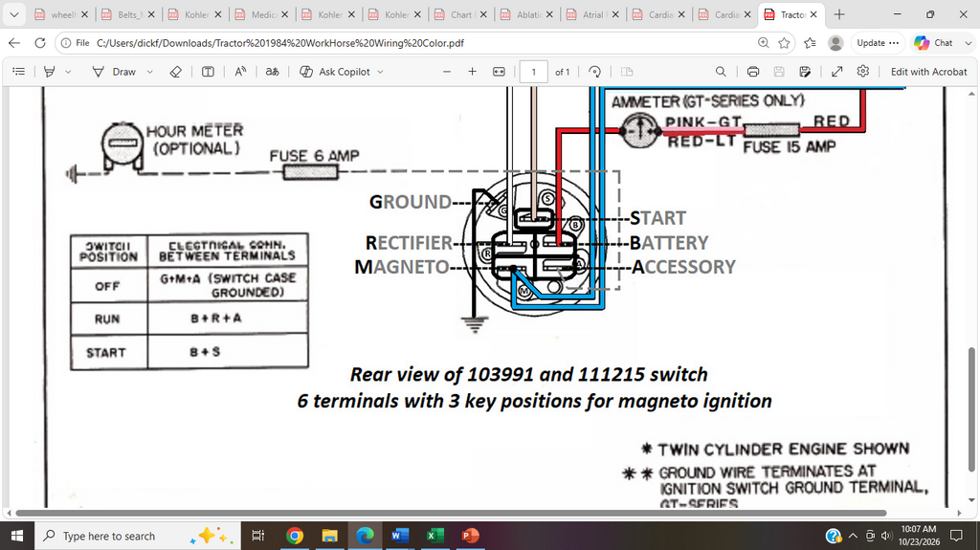Rotate the PDF page
The image size is (980, 550).
pyautogui.click(x=595, y=72)
